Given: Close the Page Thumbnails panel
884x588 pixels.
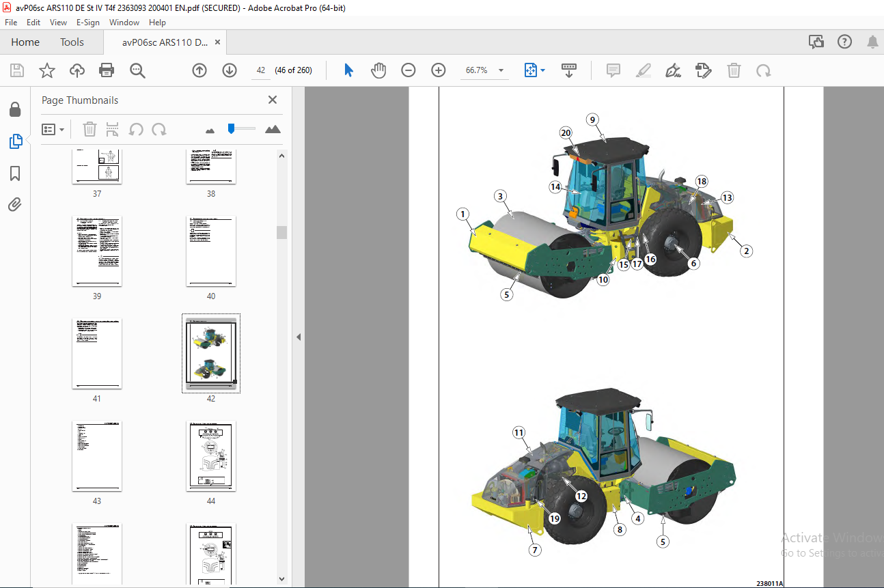Looking at the screenshot, I should (x=273, y=100).
